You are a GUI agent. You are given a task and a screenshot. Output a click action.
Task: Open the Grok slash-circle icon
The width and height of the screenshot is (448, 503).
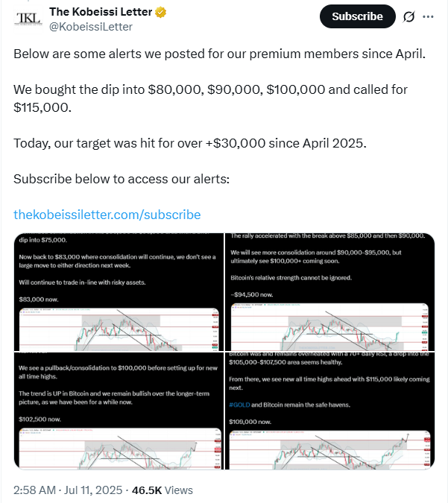pyautogui.click(x=408, y=16)
